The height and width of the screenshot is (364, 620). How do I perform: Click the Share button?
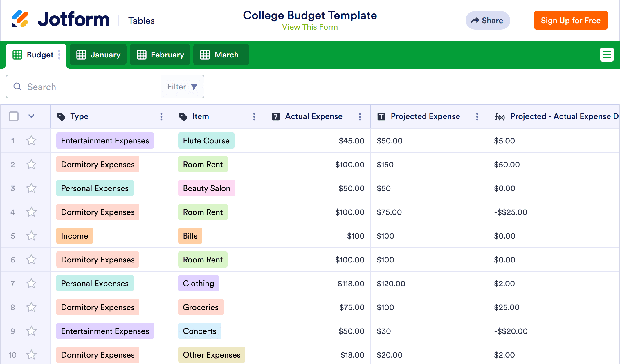[488, 20]
